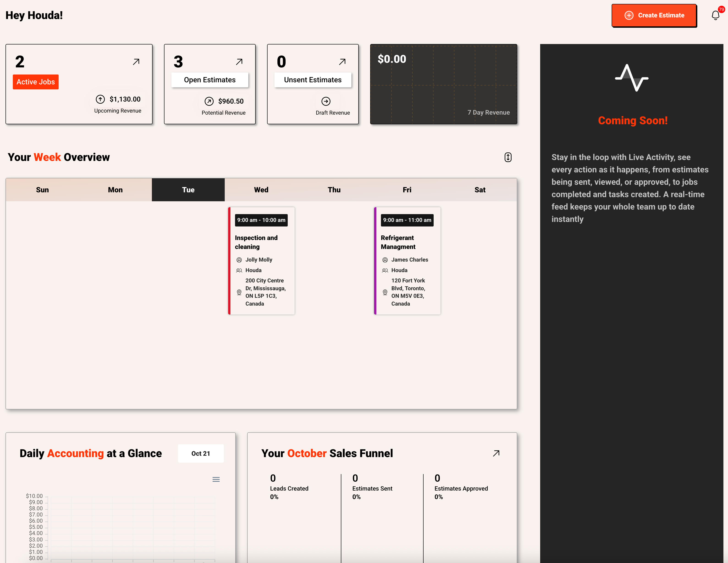The image size is (728, 563).
Task: Click the Active Jobs card arrow icon
Action: tap(136, 62)
